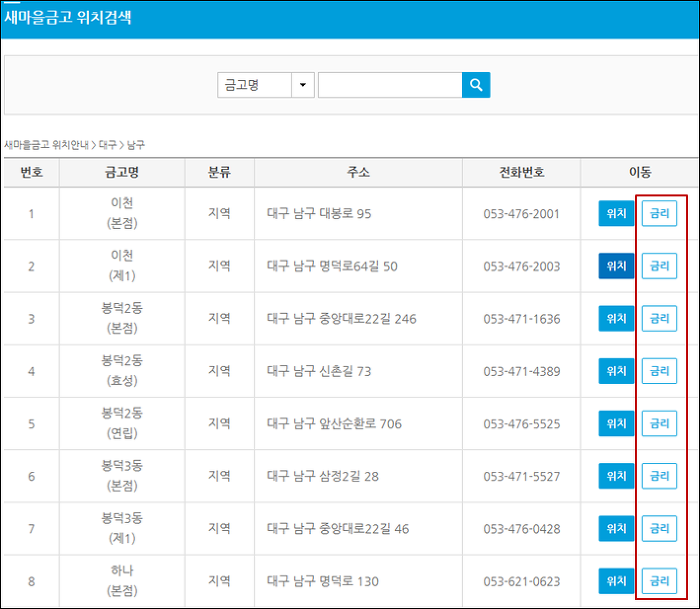Click 금리 button for 봉덕3동 (제1)
The height and width of the screenshot is (609, 700).
point(659,529)
